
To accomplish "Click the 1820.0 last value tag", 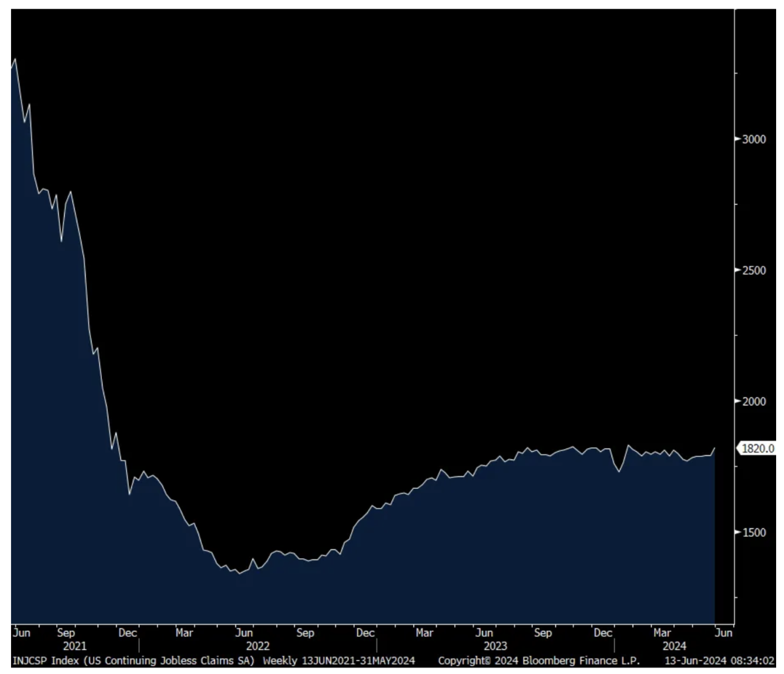I will (x=758, y=448).
